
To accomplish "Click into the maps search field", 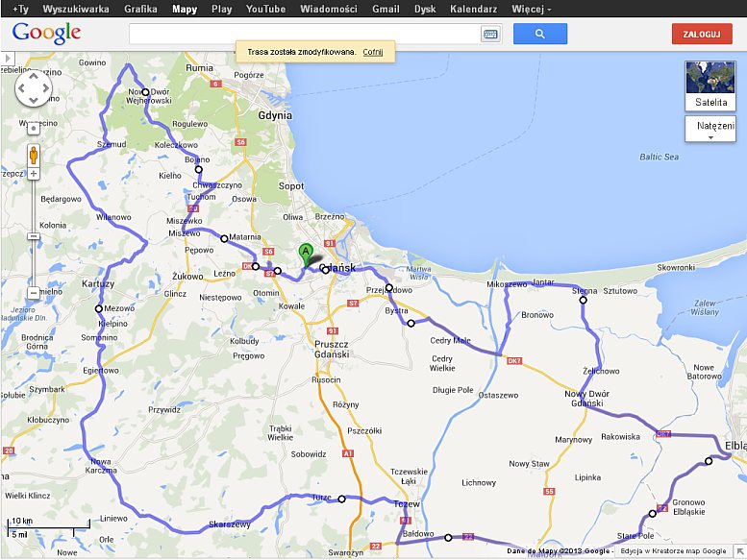I will (305, 34).
